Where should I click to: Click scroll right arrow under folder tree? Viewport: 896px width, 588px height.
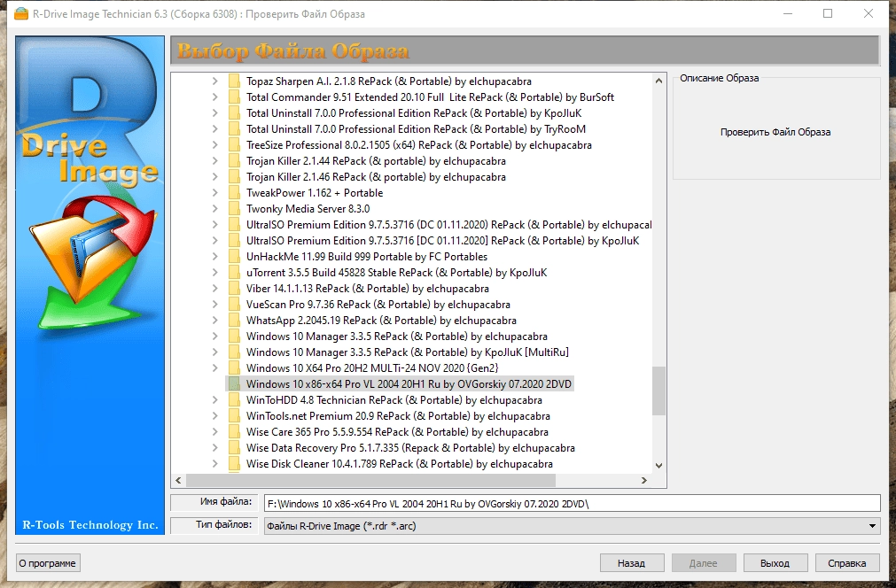(644, 481)
